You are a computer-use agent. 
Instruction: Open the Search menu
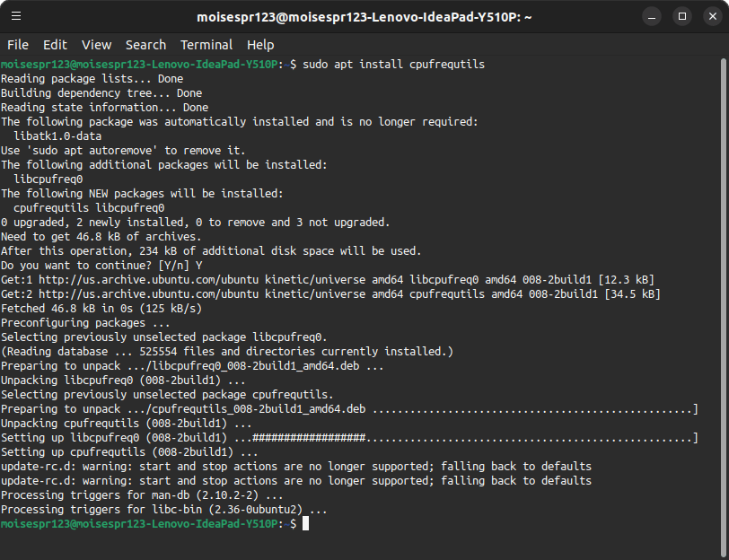pyautogui.click(x=145, y=45)
